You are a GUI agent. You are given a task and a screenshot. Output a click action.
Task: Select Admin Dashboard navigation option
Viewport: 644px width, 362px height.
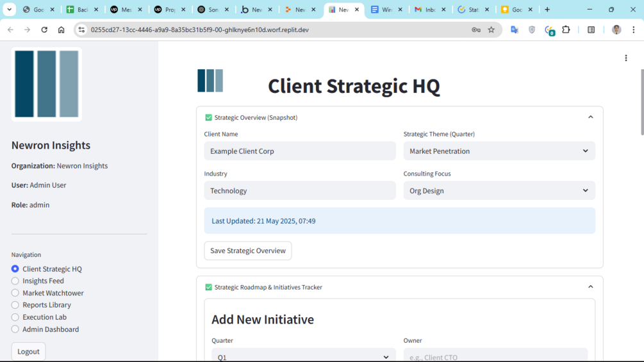pos(45,329)
